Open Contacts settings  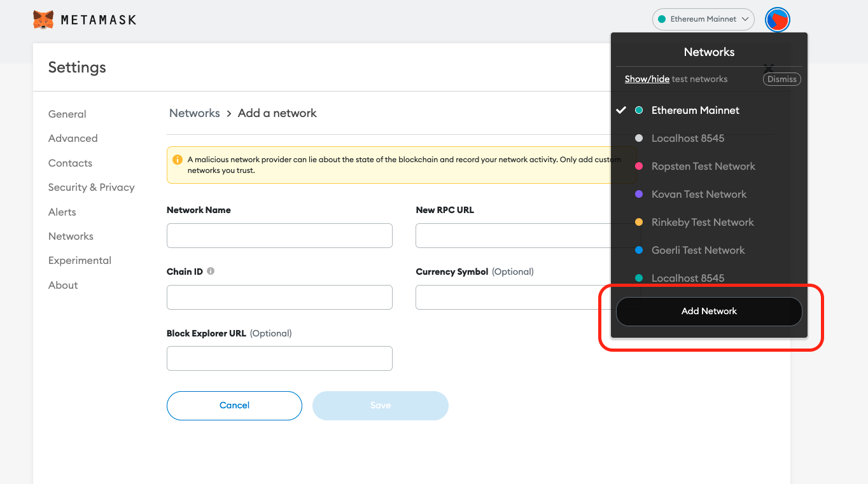[x=70, y=163]
